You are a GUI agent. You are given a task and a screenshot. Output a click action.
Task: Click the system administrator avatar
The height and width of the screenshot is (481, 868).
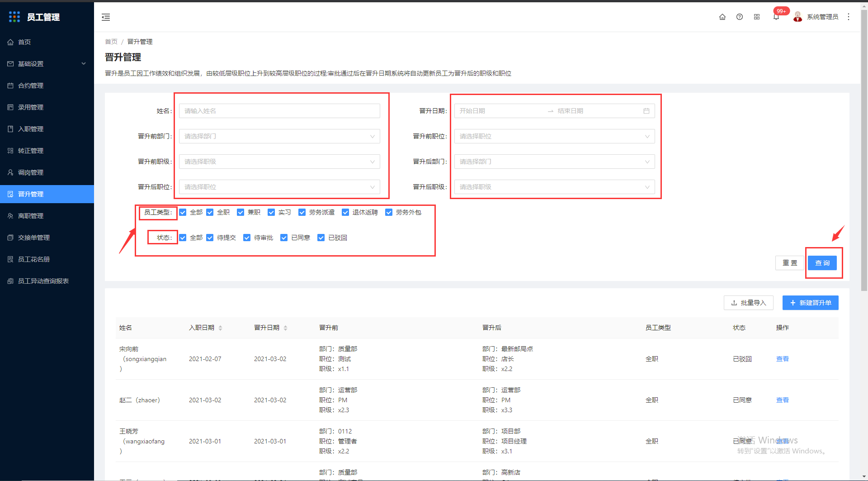coord(798,17)
